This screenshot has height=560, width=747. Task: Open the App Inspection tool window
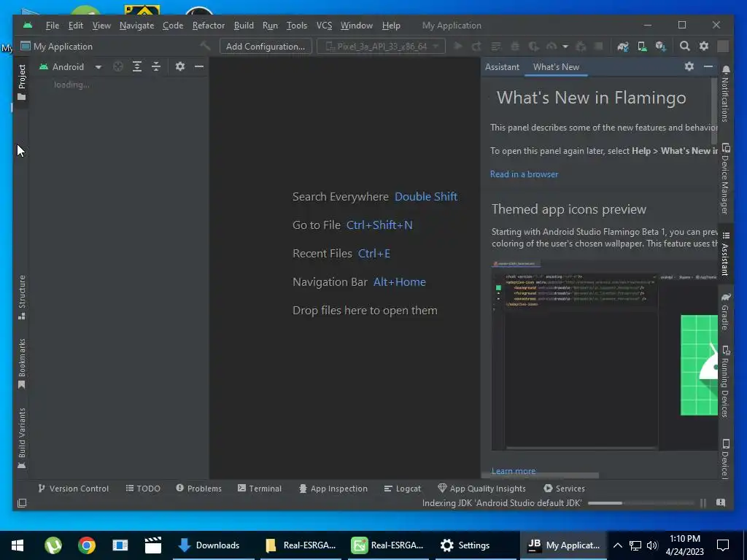pyautogui.click(x=333, y=489)
